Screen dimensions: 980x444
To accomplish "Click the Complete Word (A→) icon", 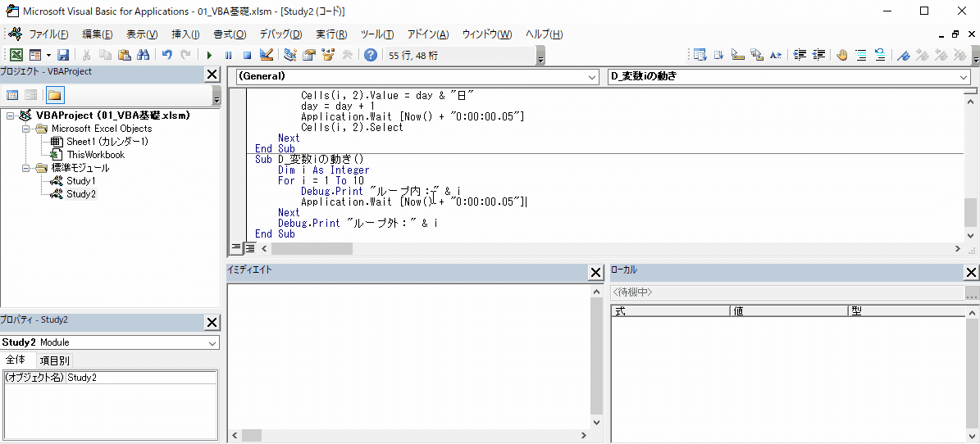I will 776,55.
